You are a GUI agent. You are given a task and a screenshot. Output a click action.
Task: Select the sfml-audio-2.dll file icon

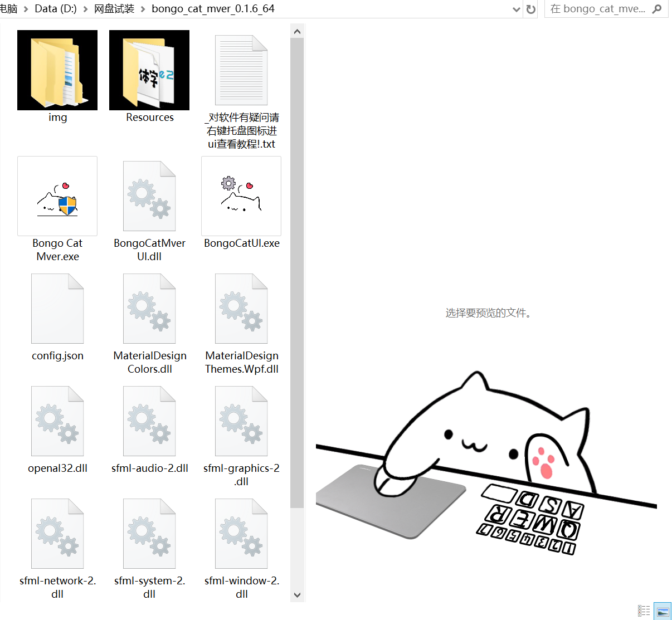click(149, 421)
